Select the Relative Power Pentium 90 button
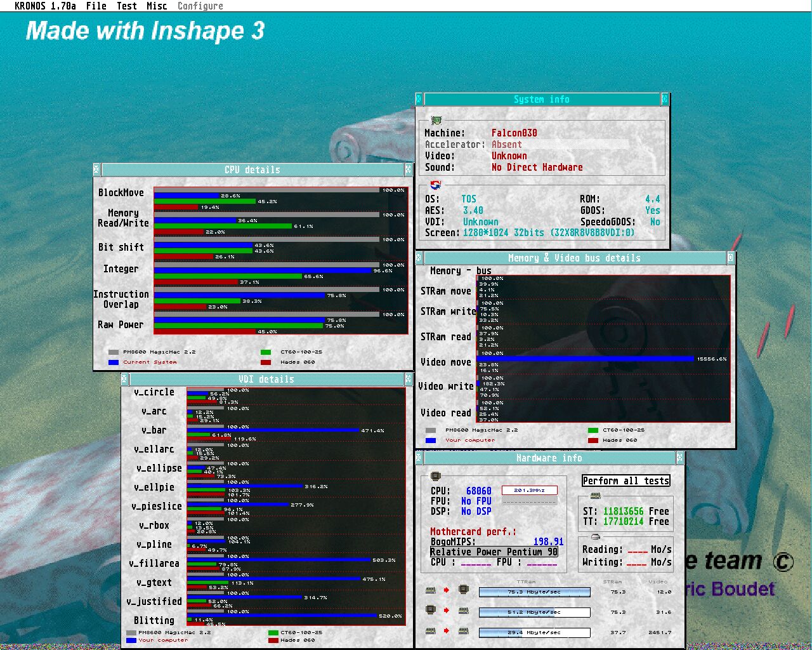This screenshot has height=650, width=812. [x=494, y=552]
